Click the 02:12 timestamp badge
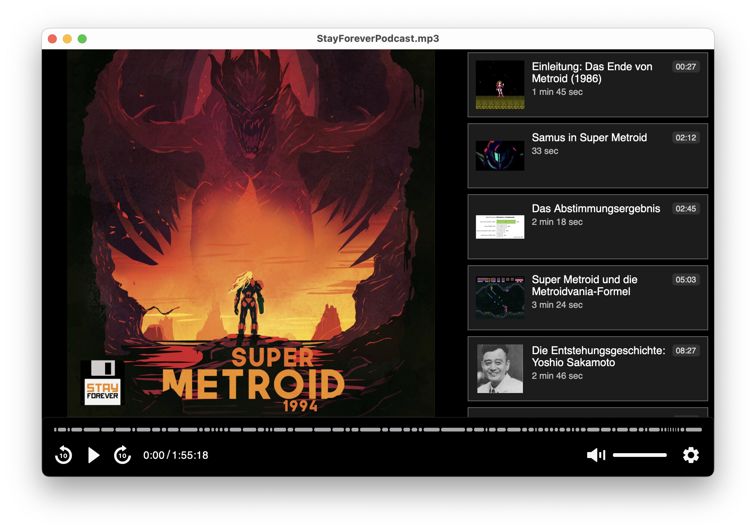This screenshot has height=532, width=756. click(686, 137)
